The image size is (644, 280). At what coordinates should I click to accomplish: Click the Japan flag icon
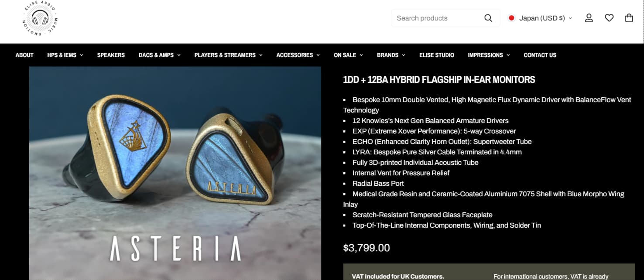(x=511, y=18)
